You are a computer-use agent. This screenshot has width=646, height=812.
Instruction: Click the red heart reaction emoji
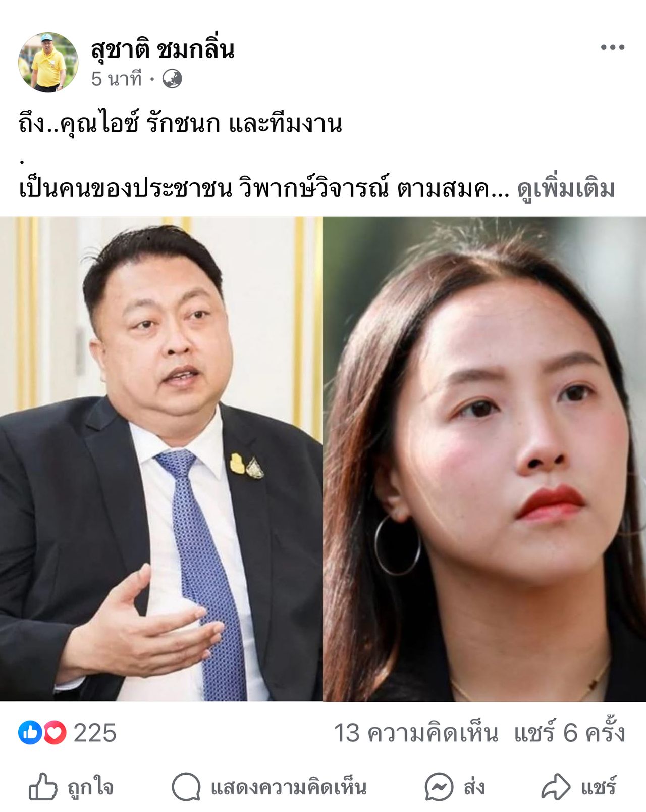[55, 733]
